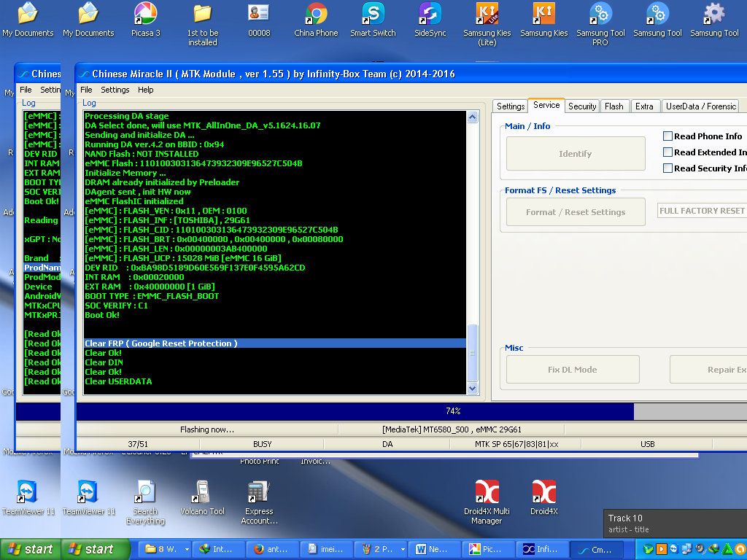Open the Settings menu in the menu bar
This screenshot has width=747, height=560.
pos(115,90)
